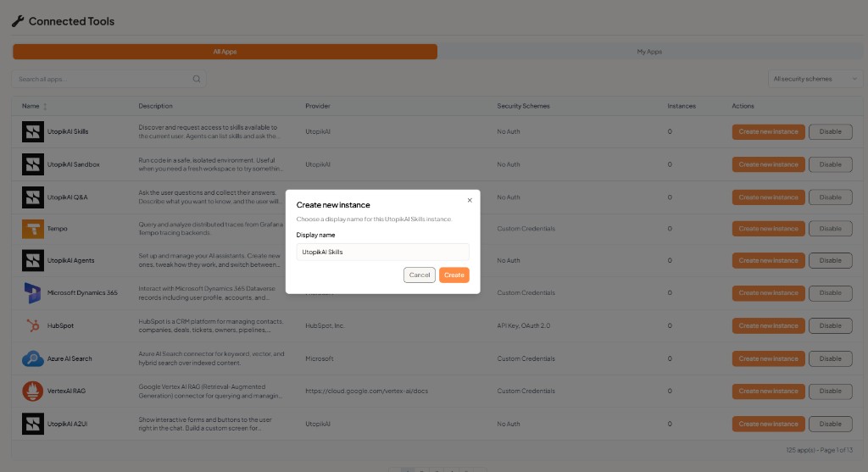Viewport: 868px width, 472px height.
Task: Click the Description column header
Action: point(156,106)
